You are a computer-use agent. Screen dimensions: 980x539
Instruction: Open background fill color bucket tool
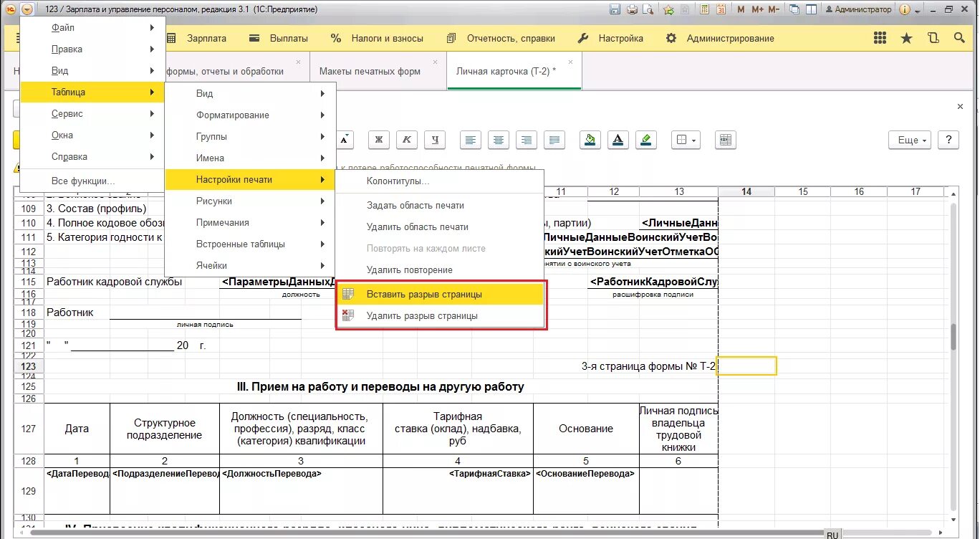(x=590, y=140)
